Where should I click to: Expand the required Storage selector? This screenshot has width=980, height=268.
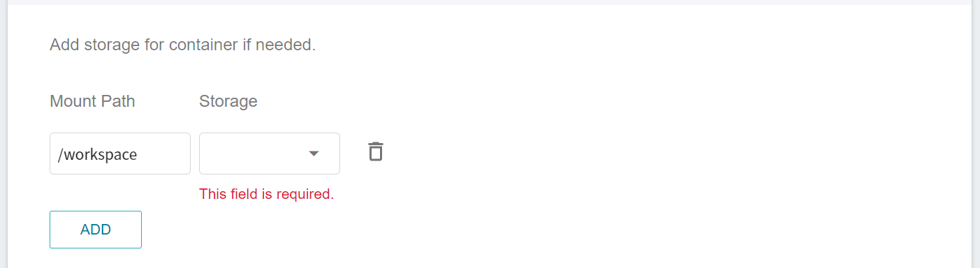(x=270, y=154)
